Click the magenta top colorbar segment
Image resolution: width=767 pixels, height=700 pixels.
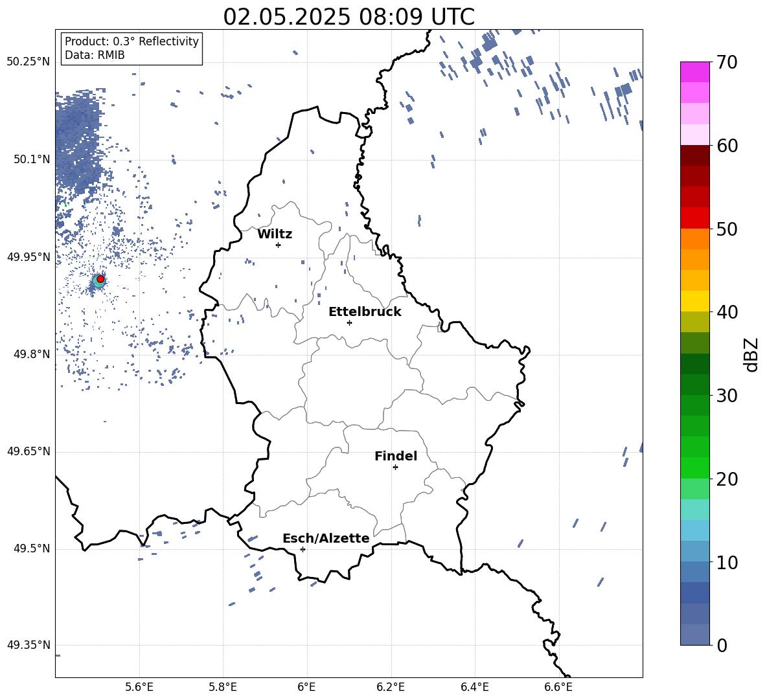[x=695, y=72]
